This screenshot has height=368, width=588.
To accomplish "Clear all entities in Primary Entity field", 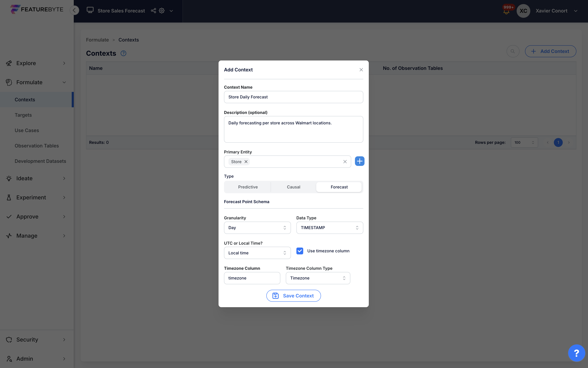I will click(345, 162).
